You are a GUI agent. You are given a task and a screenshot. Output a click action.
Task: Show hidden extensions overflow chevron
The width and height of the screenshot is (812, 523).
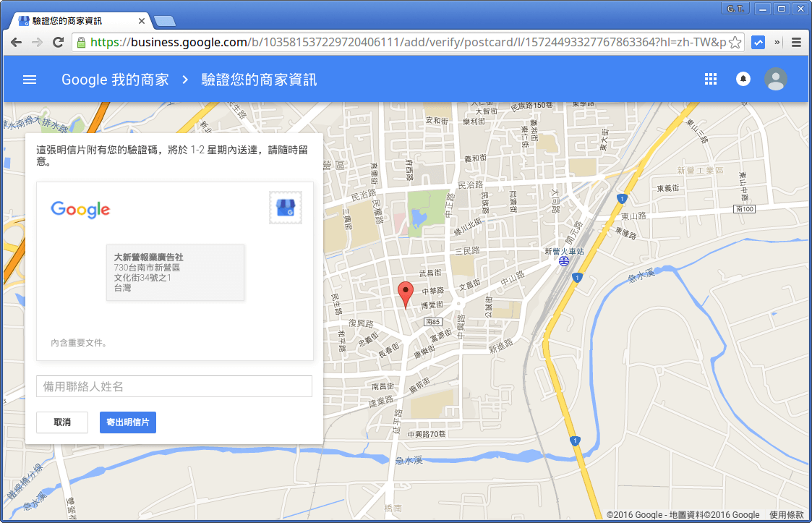[x=777, y=42]
